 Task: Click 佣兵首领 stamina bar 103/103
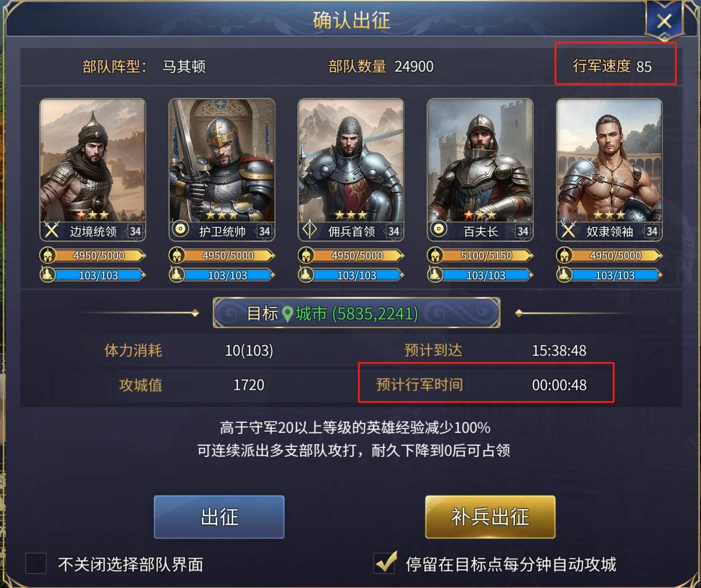click(x=357, y=275)
